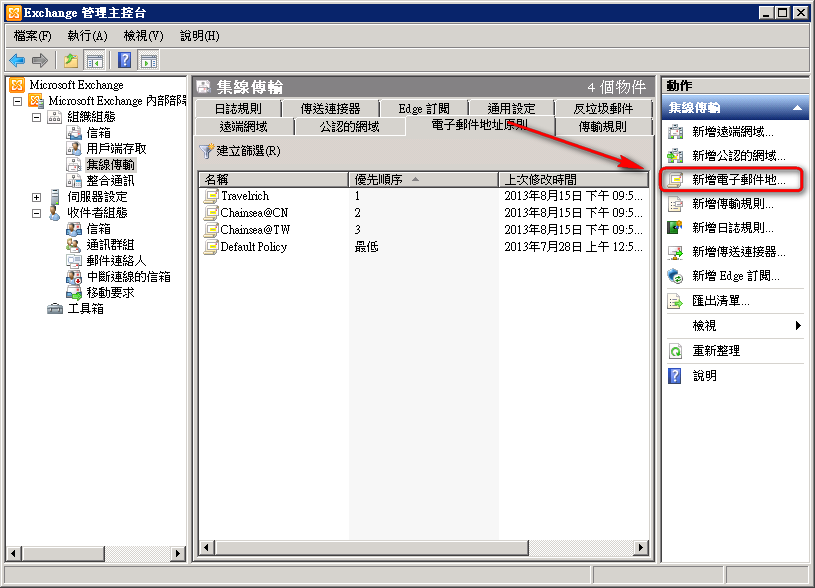815x588 pixels.
Task: Click the 新增公認的網域 action icon
Action: tap(675, 156)
